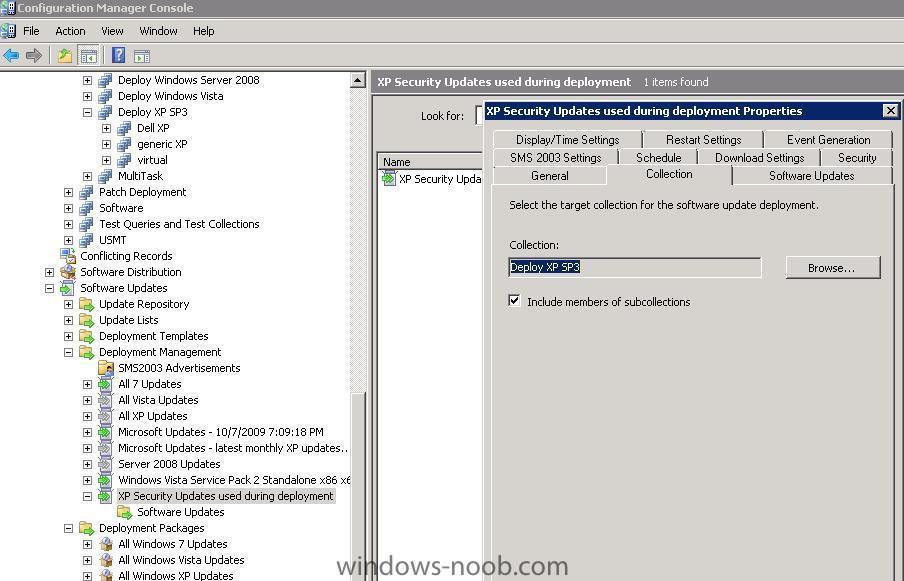Uncheck Include members of subcollections
Image resolution: width=904 pixels, height=581 pixels.
[x=514, y=300]
